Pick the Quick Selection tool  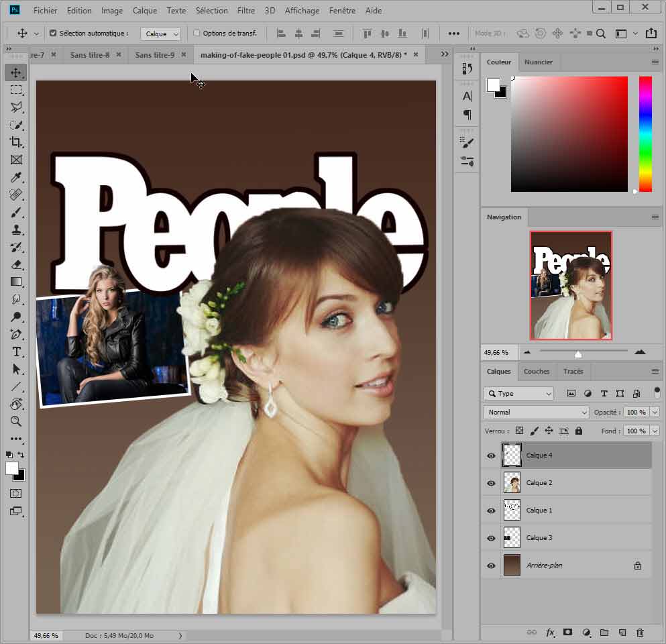point(15,125)
